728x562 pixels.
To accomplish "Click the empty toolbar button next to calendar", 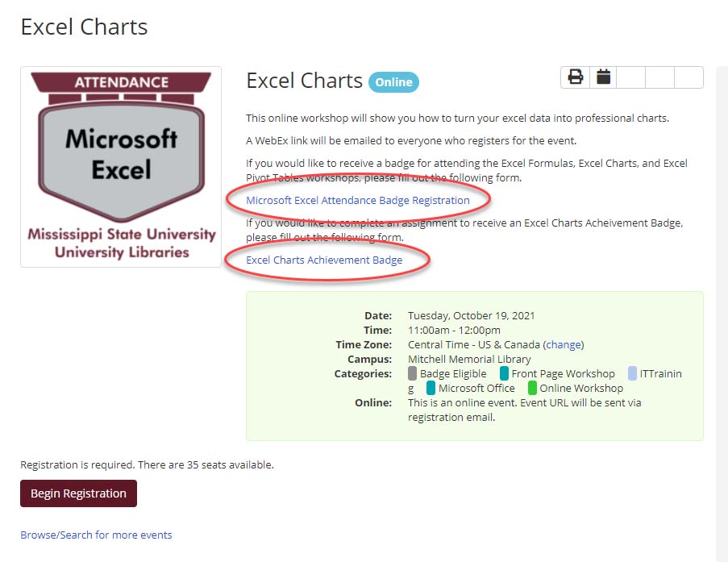I will point(631,77).
